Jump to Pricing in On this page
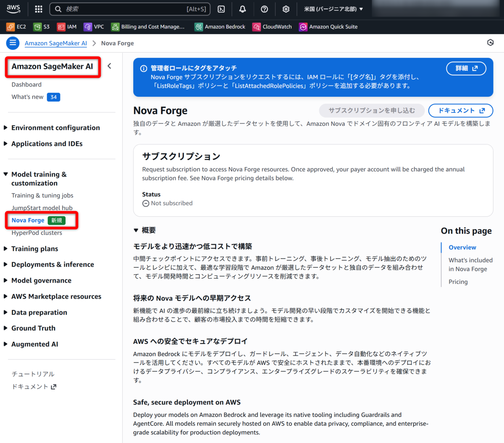This screenshot has width=504, height=443. pyautogui.click(x=458, y=282)
